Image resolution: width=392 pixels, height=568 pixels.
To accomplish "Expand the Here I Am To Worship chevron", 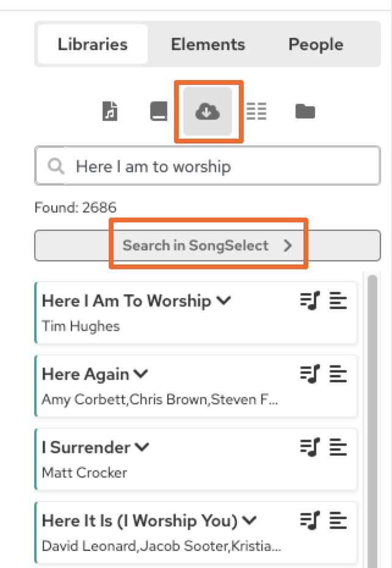I will [223, 301].
